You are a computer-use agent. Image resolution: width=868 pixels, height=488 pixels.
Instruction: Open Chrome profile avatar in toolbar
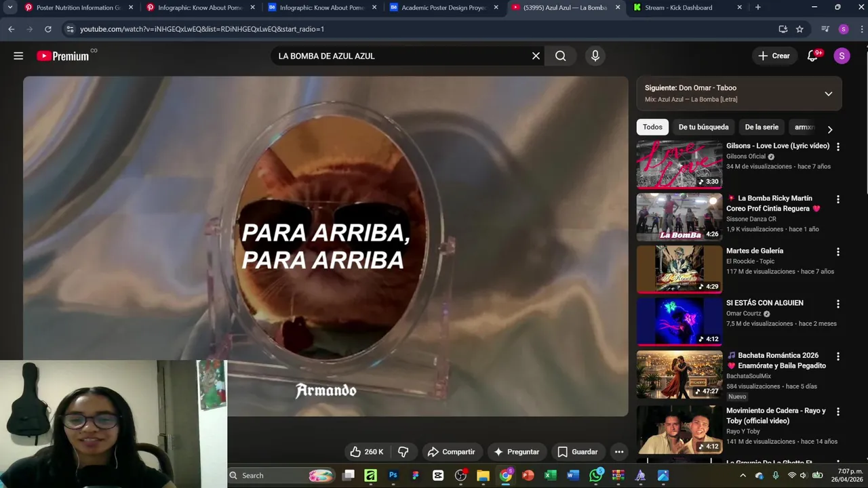point(844,29)
